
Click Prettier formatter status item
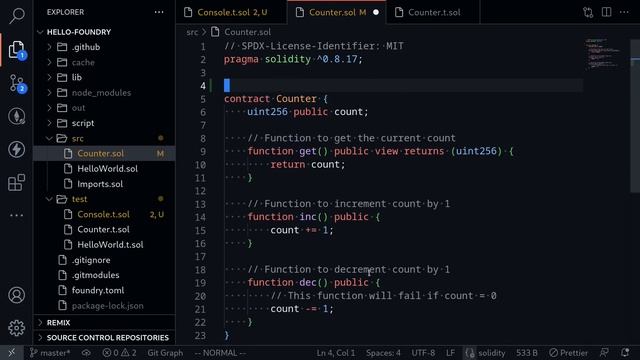pyautogui.click(x=569, y=353)
